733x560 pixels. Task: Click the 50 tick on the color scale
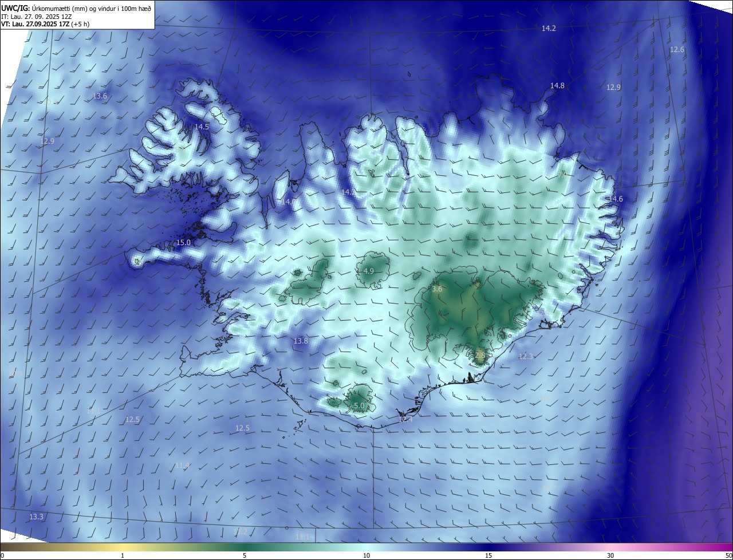[728, 555]
